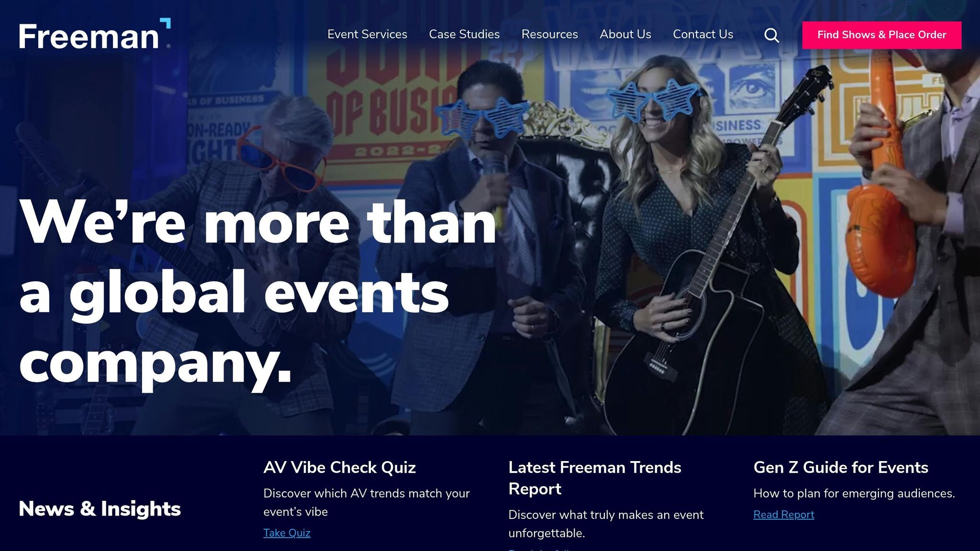
Task: Open the search magnifier icon
Action: click(x=771, y=35)
